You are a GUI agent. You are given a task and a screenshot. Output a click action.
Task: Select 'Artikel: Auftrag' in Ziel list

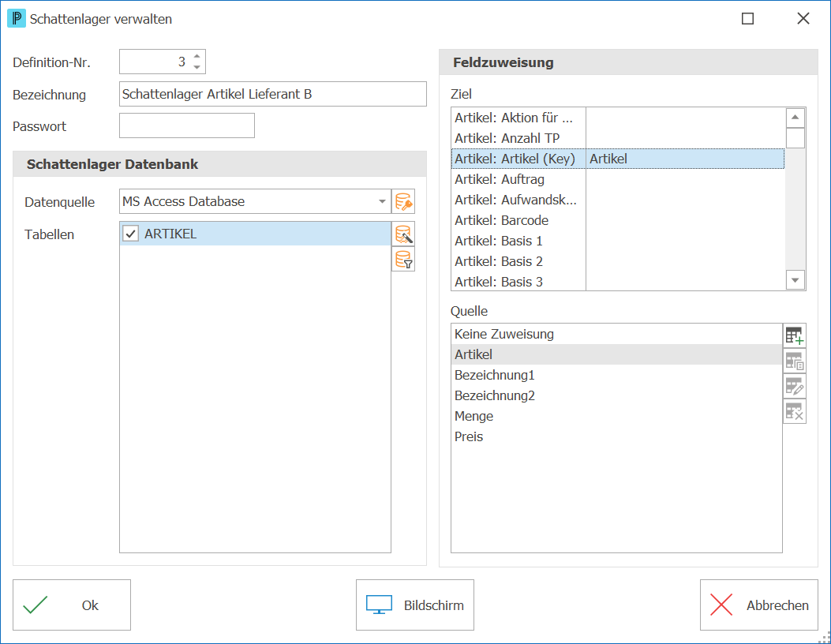618,180
